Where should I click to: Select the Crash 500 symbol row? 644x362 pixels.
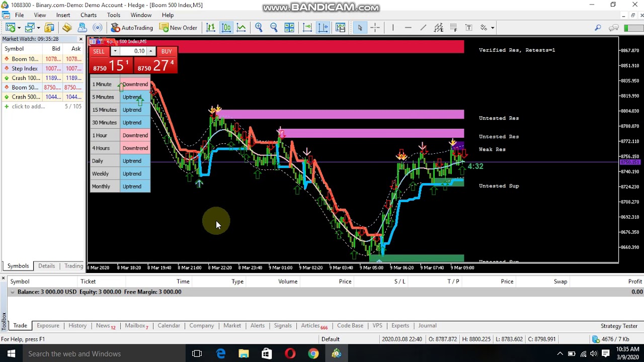42,97
